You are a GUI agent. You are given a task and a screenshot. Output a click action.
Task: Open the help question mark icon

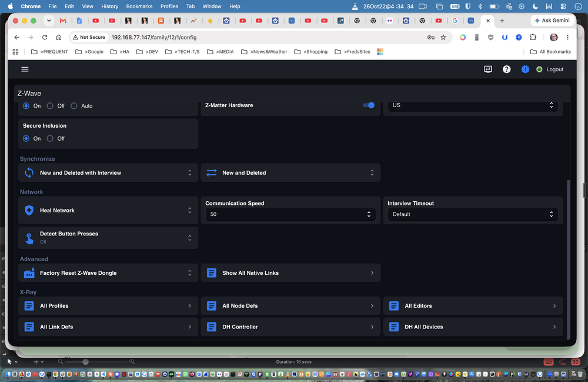[507, 69]
